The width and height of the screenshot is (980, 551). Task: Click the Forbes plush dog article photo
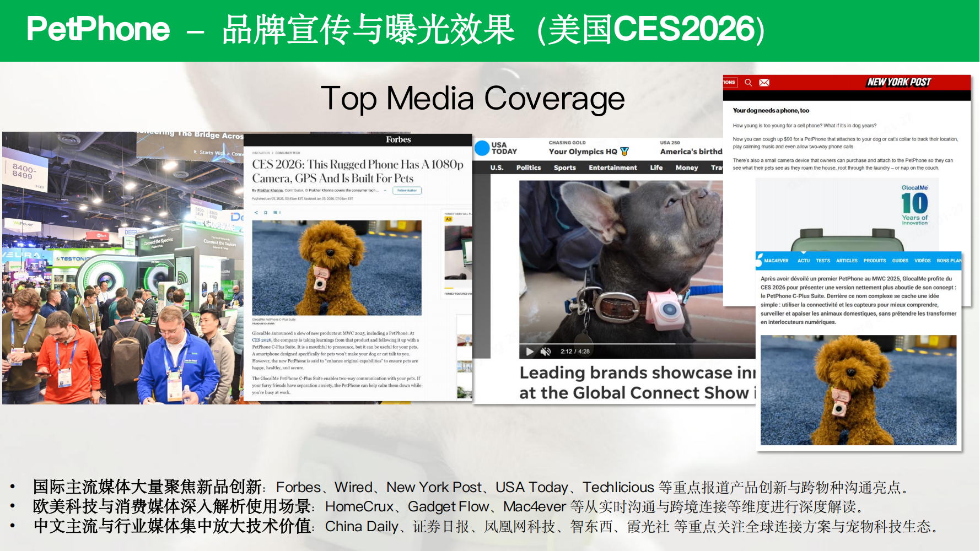[337, 268]
